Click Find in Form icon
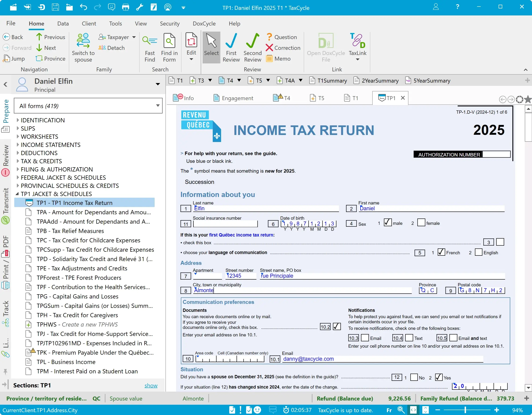532x415 pixels. (x=169, y=41)
